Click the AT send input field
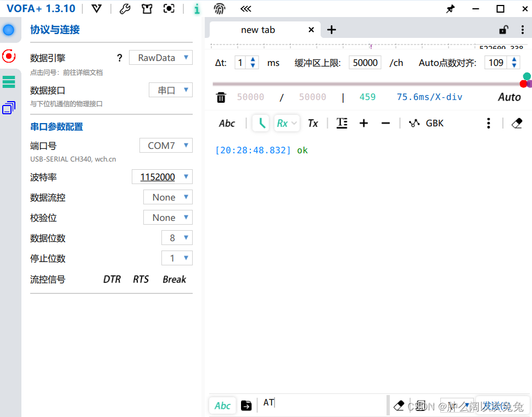This screenshot has height=417, width=532. point(322,404)
